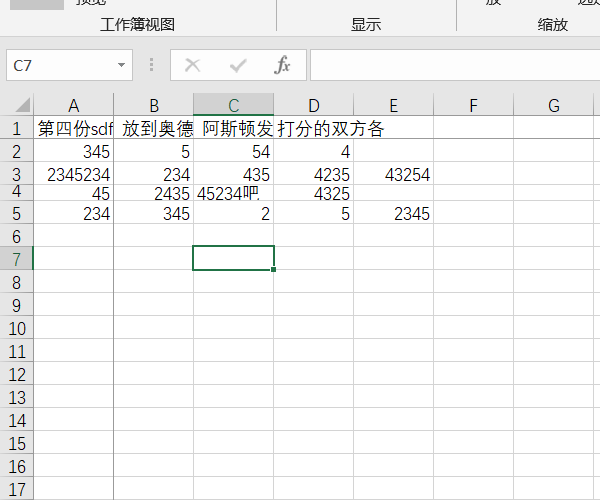Image resolution: width=600 pixels, height=500 pixels.
Task: Select cell containing 4325
Action: click(x=313, y=193)
